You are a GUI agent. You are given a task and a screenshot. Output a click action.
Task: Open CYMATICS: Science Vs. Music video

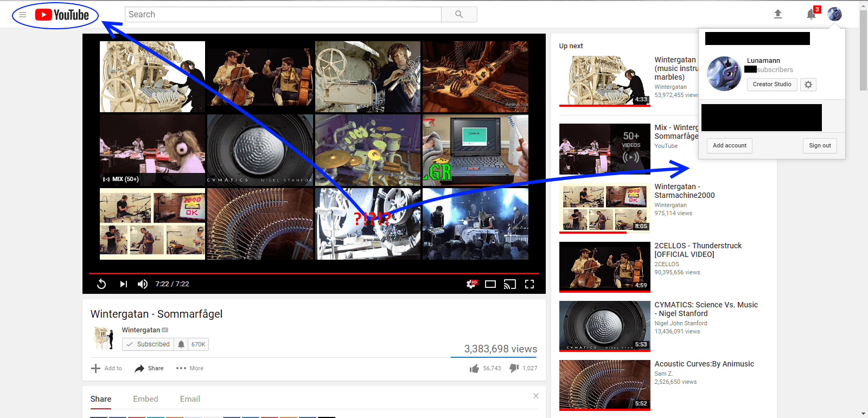[706, 309]
